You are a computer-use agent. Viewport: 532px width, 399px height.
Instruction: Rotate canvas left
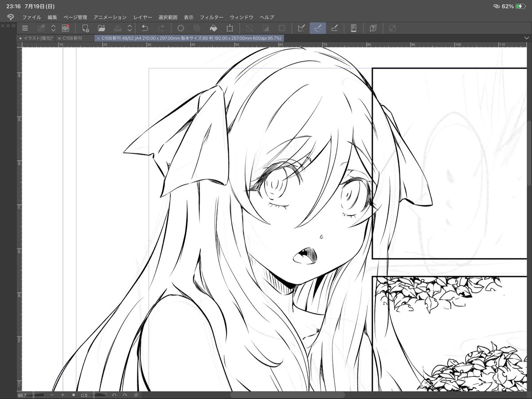coord(114,395)
